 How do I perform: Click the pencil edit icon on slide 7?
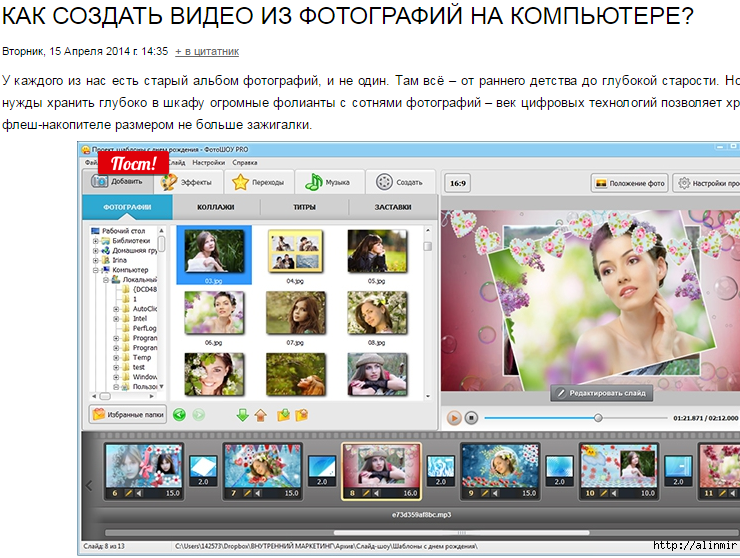[247, 493]
